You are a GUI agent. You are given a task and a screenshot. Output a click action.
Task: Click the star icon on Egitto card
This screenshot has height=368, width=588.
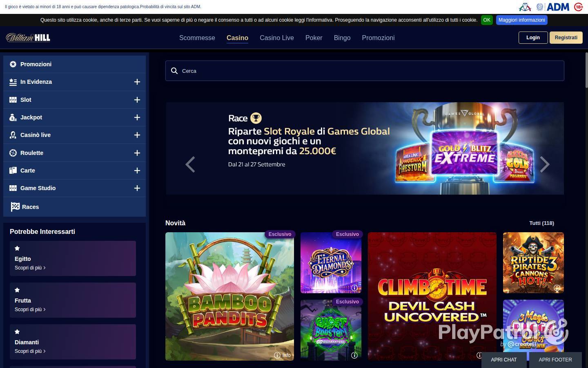click(x=17, y=248)
